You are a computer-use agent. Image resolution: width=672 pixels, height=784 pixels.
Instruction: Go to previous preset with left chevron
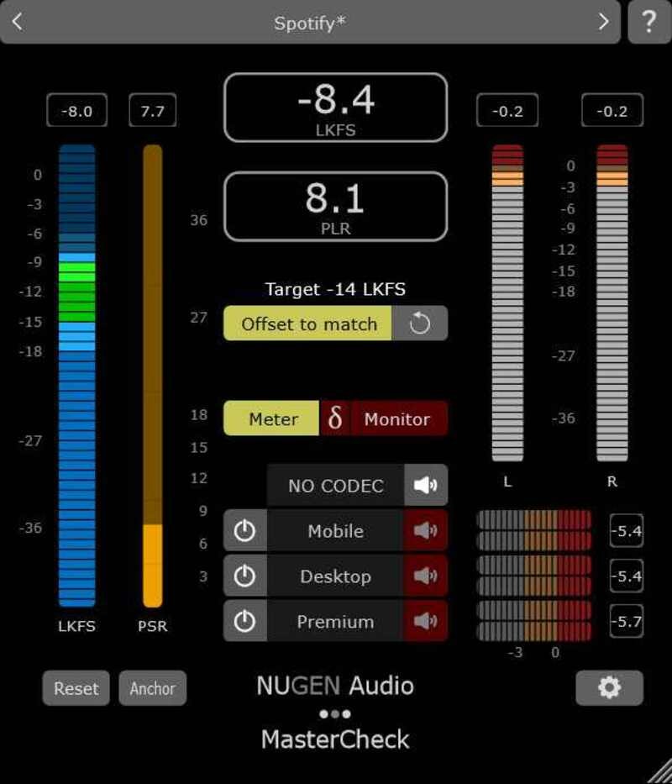pos(18,22)
